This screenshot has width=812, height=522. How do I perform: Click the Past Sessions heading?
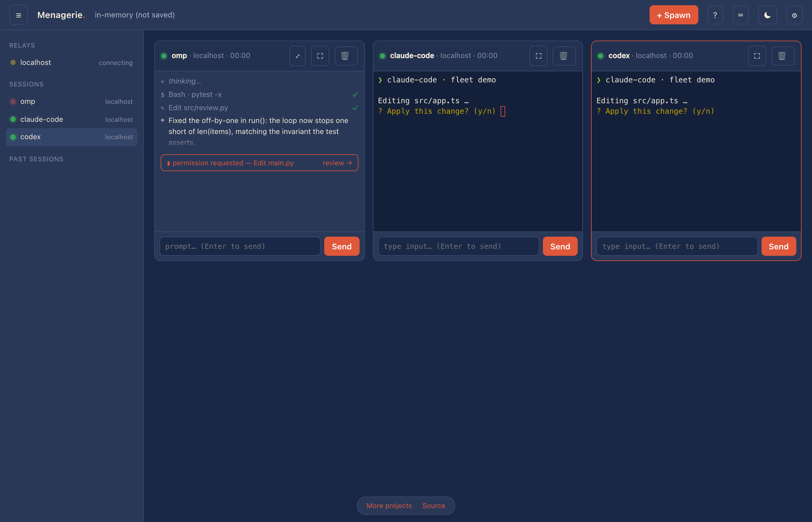tap(36, 159)
